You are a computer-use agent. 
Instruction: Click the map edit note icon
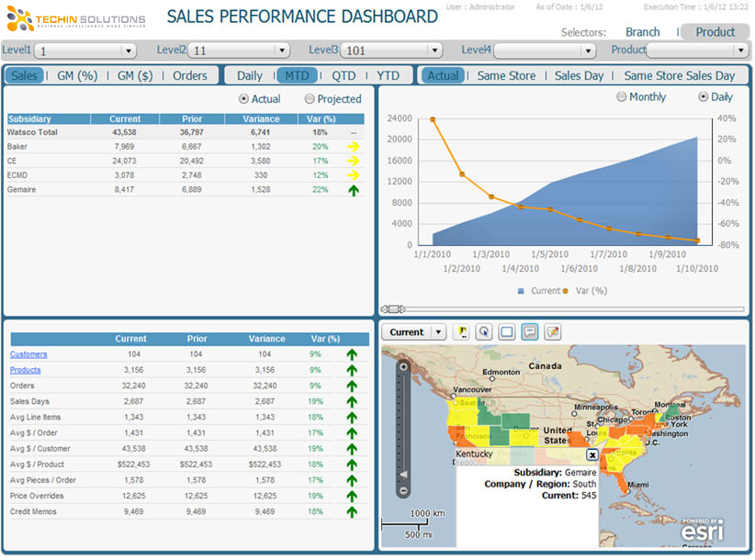pos(552,332)
